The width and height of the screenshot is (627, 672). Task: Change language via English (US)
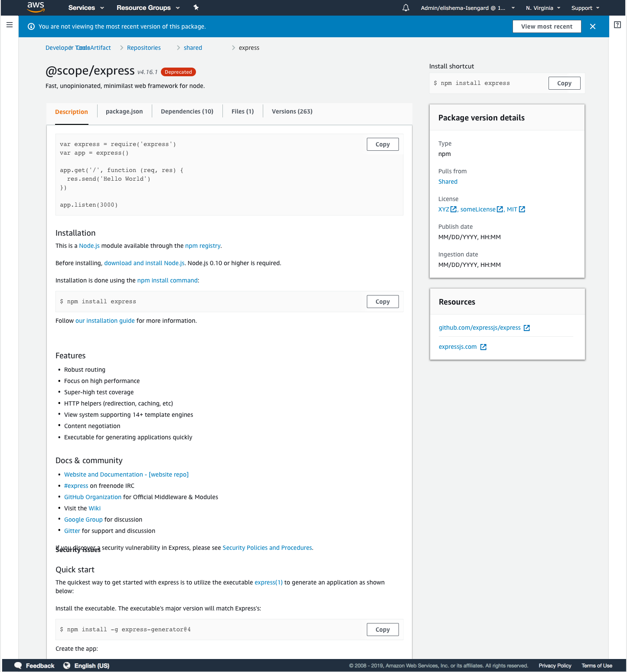91,666
